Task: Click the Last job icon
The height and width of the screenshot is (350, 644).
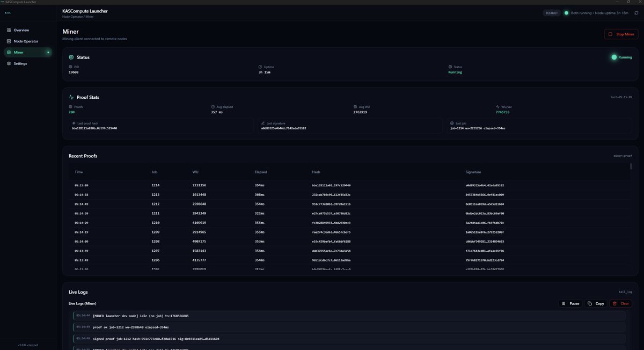Action: click(x=452, y=123)
